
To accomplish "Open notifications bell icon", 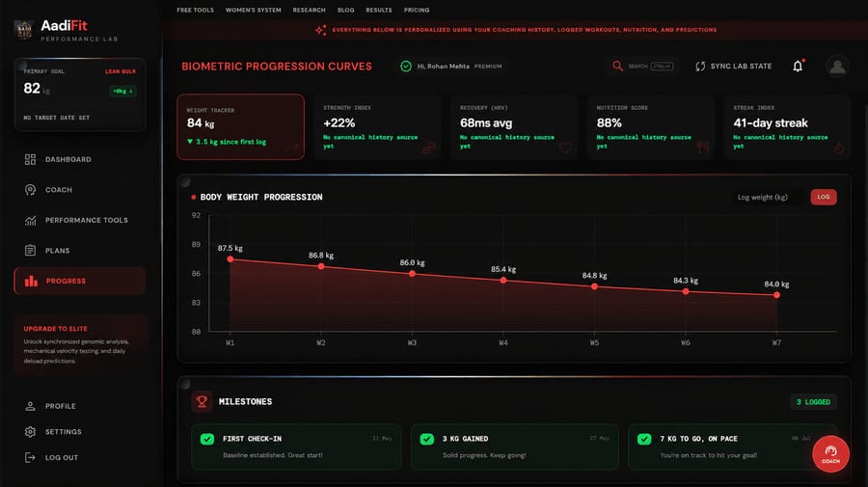I will [798, 66].
